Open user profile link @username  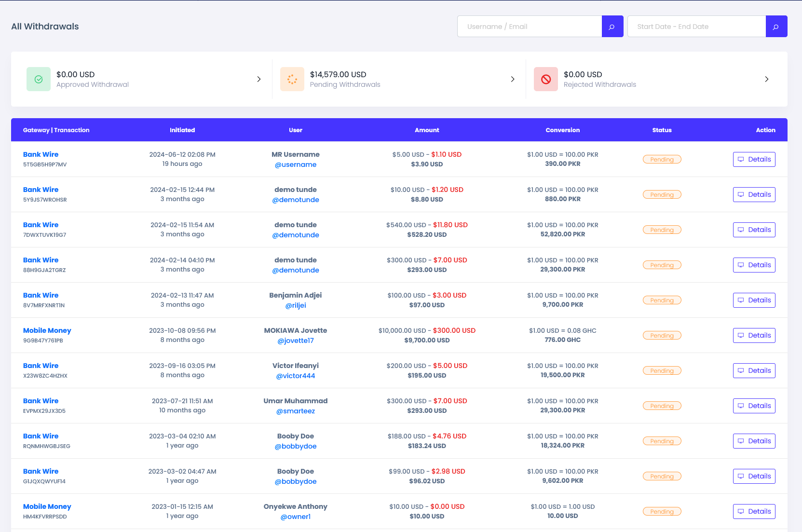coord(296,164)
